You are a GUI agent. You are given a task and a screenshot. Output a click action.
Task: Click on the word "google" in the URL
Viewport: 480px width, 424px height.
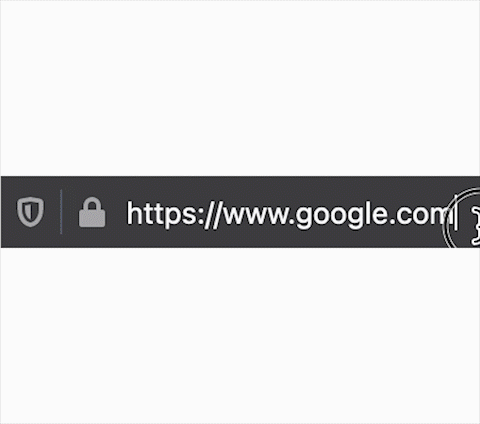(341, 215)
